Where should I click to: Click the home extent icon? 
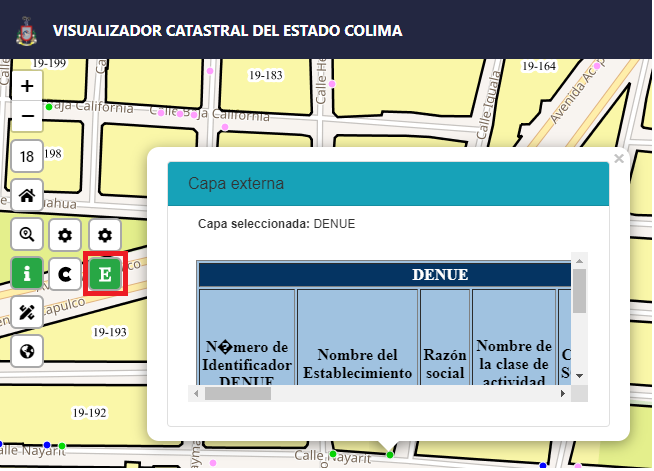[27, 196]
